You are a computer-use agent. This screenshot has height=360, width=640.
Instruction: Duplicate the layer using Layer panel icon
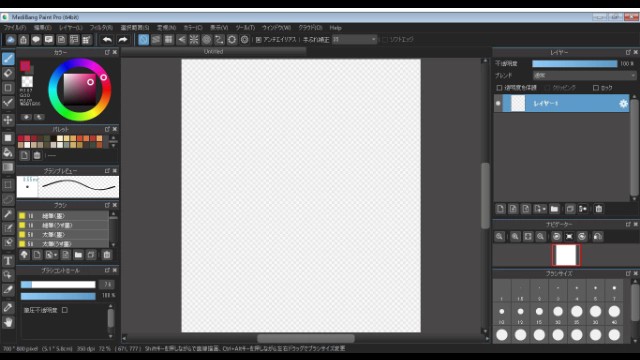click(570, 209)
